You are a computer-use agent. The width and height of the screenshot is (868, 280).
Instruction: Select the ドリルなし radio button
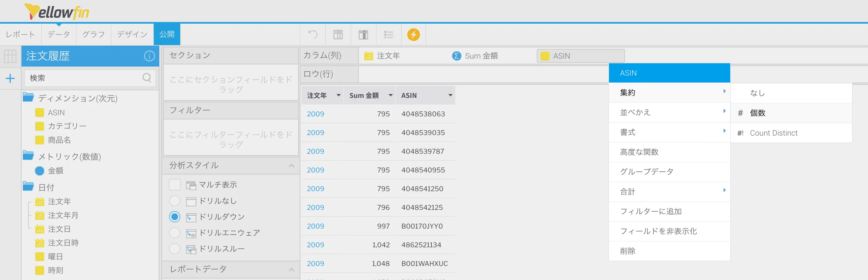(x=174, y=201)
